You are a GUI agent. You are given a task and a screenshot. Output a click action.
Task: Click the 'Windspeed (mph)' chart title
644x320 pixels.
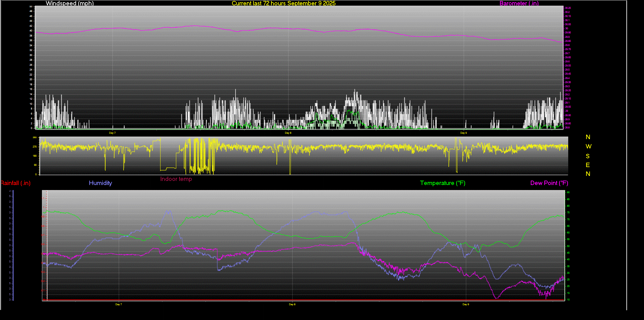70,3
